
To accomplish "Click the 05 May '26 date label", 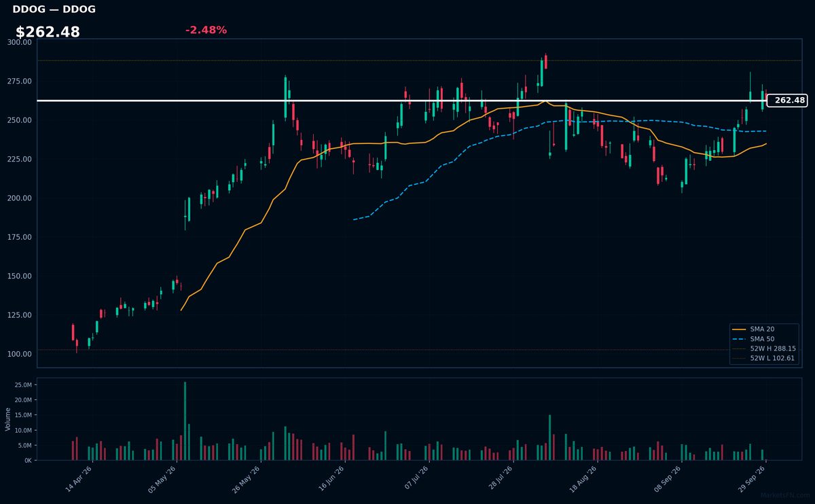I will pos(163,478).
